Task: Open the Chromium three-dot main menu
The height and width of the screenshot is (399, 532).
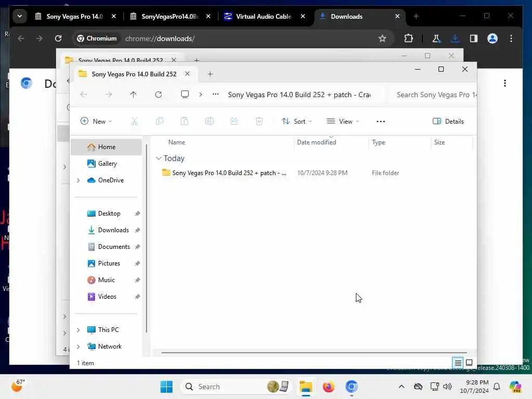Action: [x=511, y=38]
